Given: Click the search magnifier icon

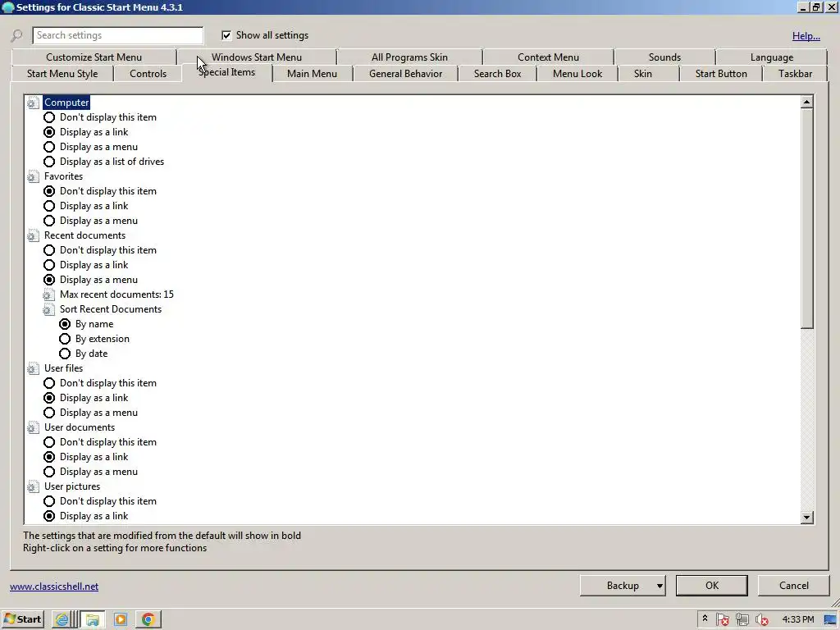Looking at the screenshot, I should point(16,36).
